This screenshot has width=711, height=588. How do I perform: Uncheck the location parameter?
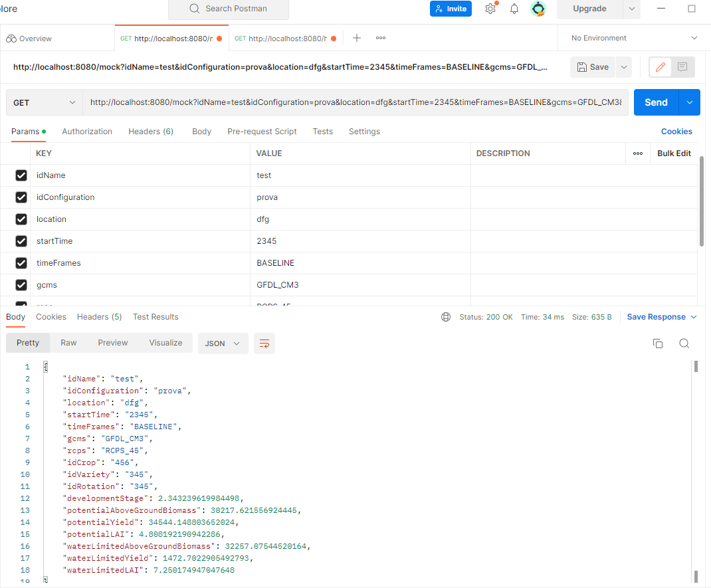pyautogui.click(x=21, y=219)
